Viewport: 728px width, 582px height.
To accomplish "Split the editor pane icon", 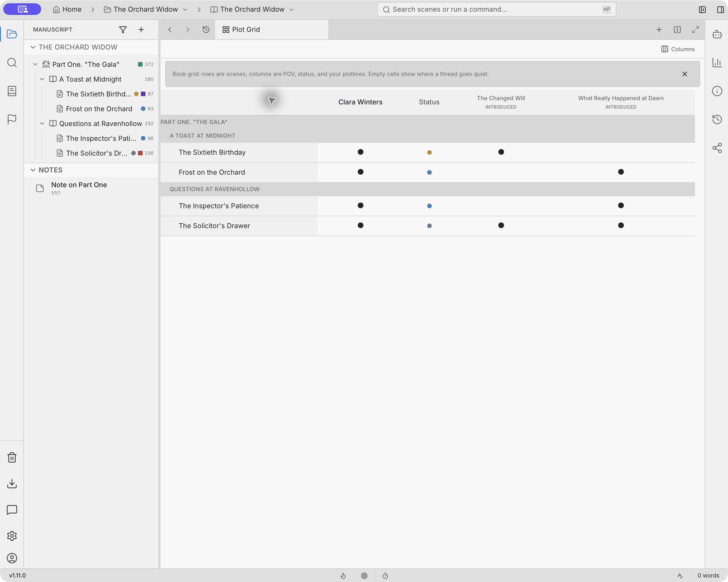I will 677,30.
